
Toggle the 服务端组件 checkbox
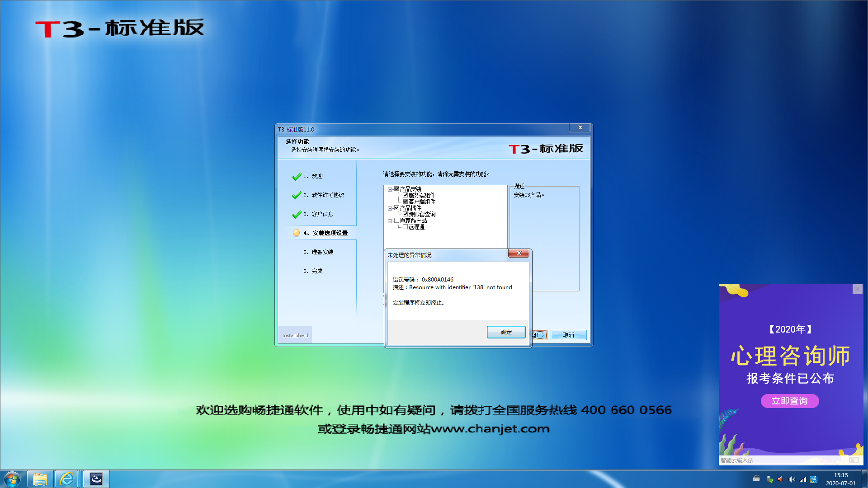tap(405, 195)
